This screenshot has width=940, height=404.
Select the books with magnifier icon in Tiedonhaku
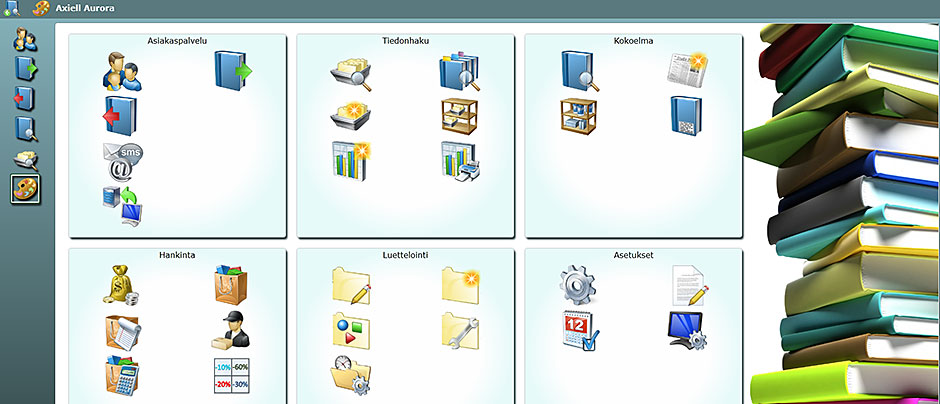pyautogui.click(x=460, y=71)
